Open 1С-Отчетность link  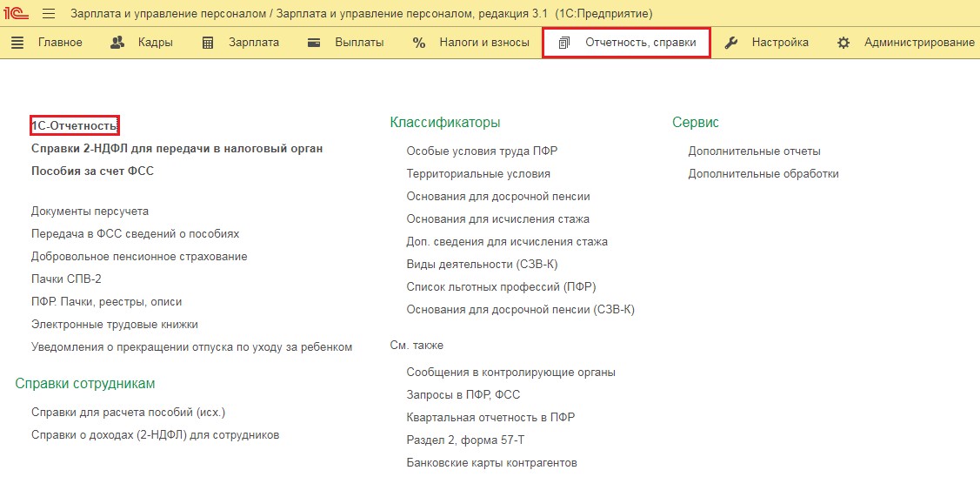pos(75,126)
